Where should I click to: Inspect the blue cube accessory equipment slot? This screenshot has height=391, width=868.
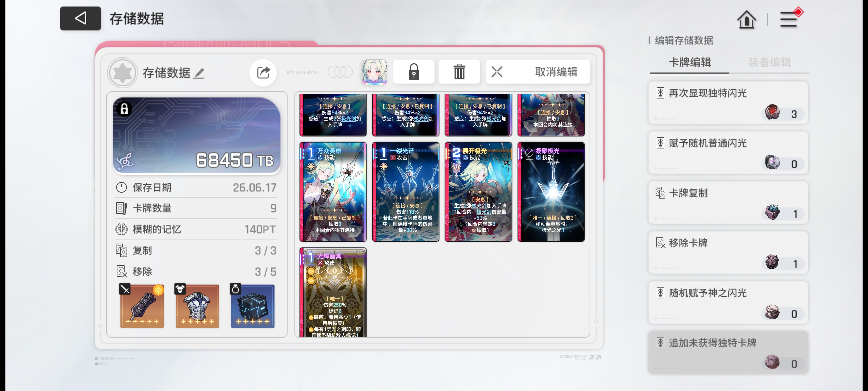[x=252, y=306]
